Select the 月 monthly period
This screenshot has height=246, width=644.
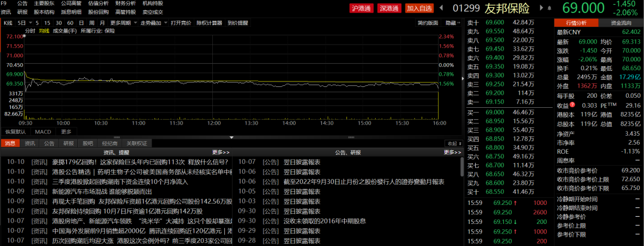[x=102, y=23]
